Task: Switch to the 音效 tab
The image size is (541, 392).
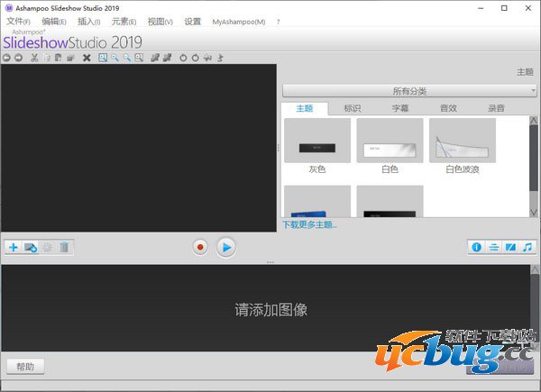Action: (448, 108)
